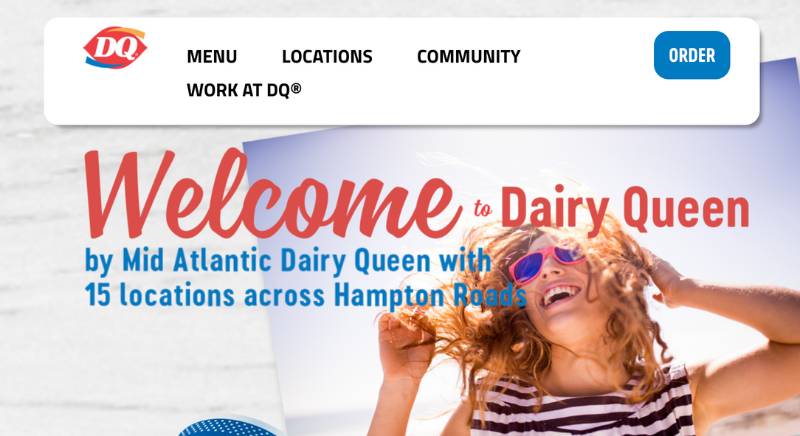Open the MENU navigation item
800x436 pixels.
[212, 56]
